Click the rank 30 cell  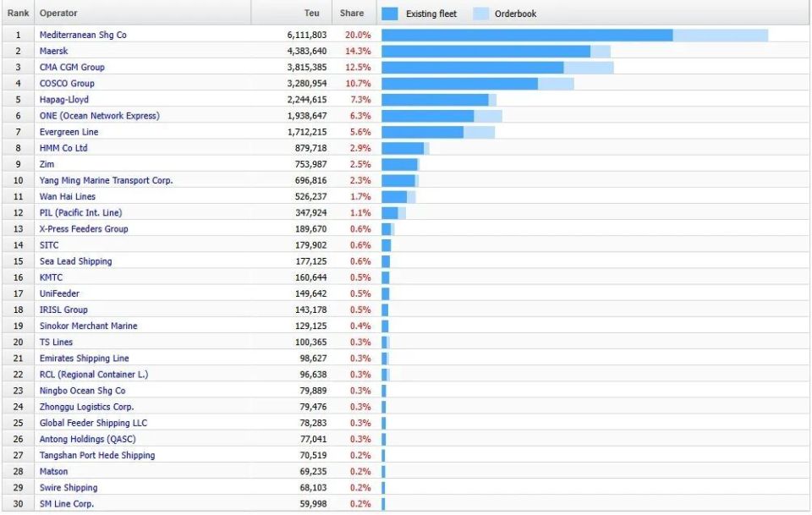click(x=18, y=504)
